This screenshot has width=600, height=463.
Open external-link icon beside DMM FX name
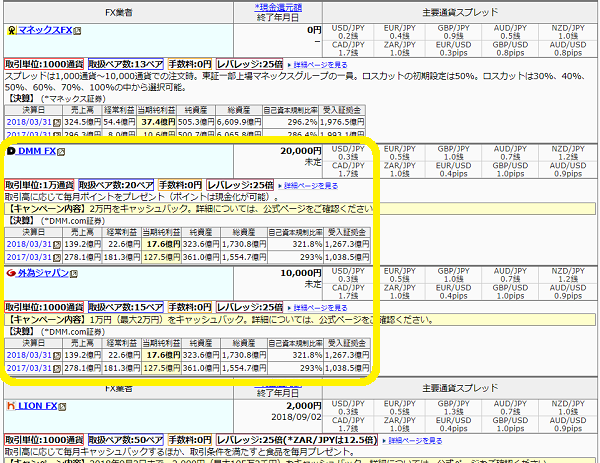tap(61, 152)
